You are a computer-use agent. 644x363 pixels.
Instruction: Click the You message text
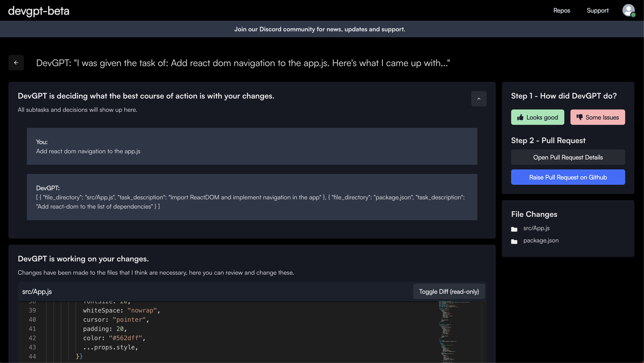[88, 151]
